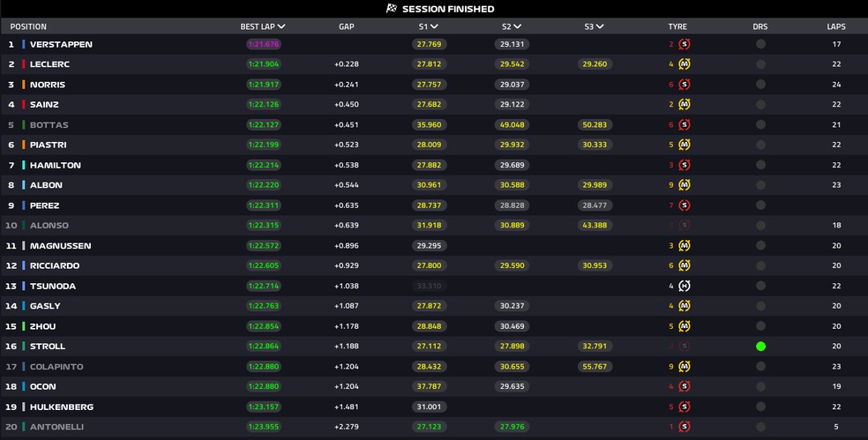This screenshot has height=440, width=868.
Task: Click Hamilton's DRS indicator dot
Action: tap(760, 165)
